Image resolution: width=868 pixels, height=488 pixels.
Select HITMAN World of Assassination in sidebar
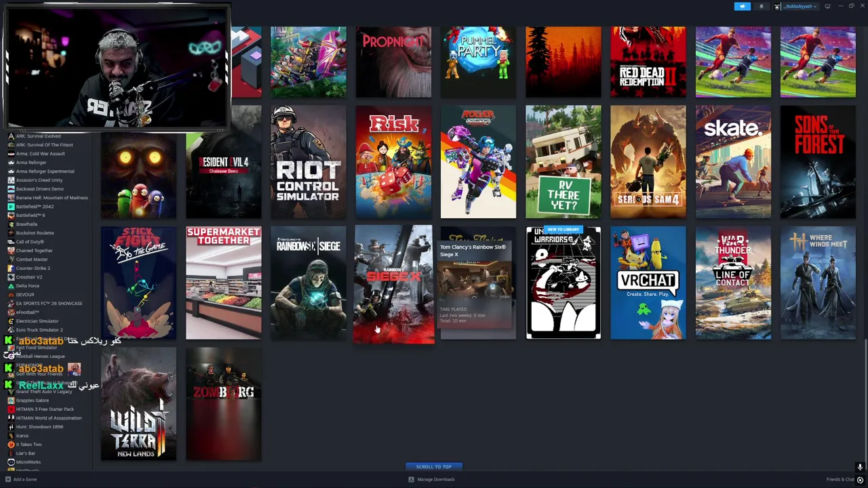pos(49,418)
